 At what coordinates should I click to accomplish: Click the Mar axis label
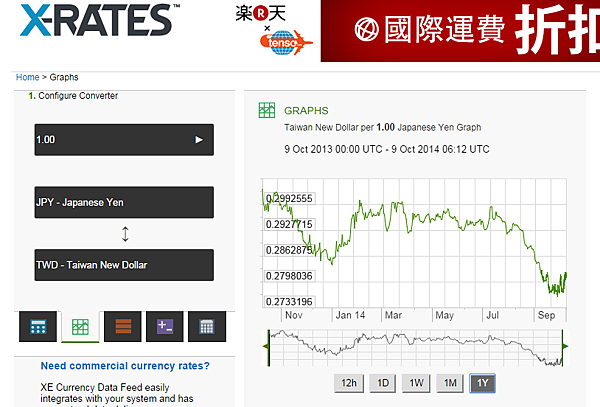pos(393,315)
